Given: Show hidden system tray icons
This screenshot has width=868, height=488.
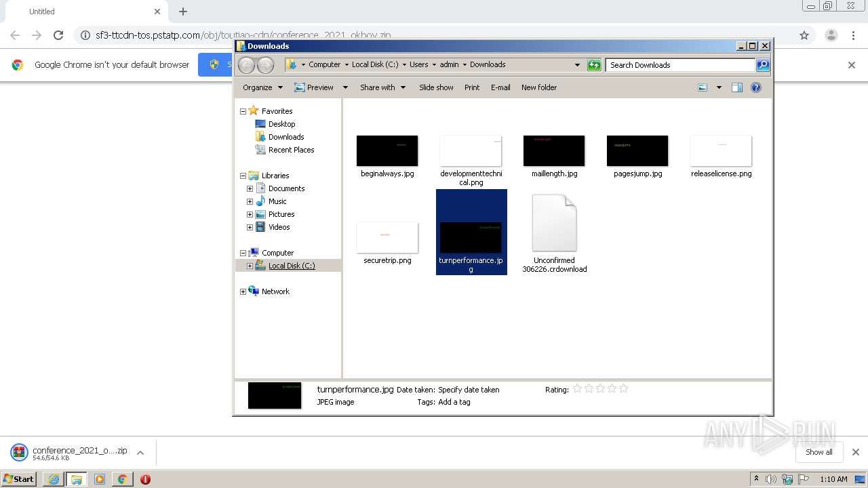Looking at the screenshot, I should coord(756,479).
